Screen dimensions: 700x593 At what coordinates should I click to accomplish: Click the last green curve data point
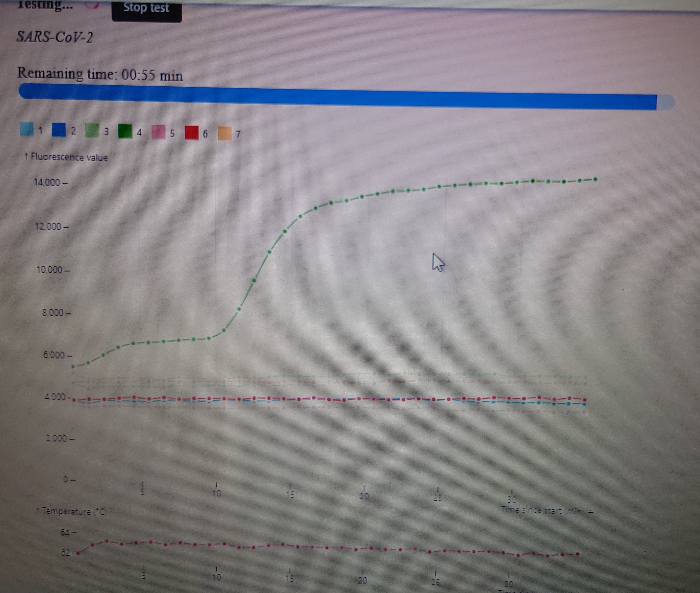tap(595, 179)
